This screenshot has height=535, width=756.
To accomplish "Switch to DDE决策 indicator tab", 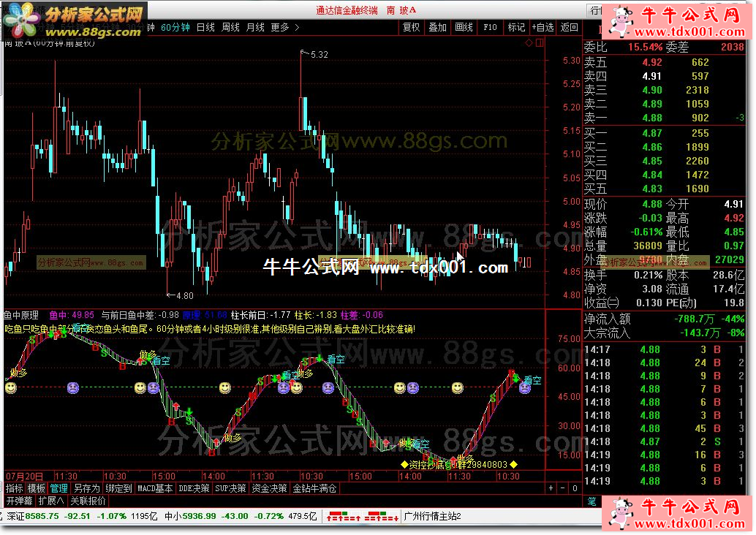I will point(194,488).
